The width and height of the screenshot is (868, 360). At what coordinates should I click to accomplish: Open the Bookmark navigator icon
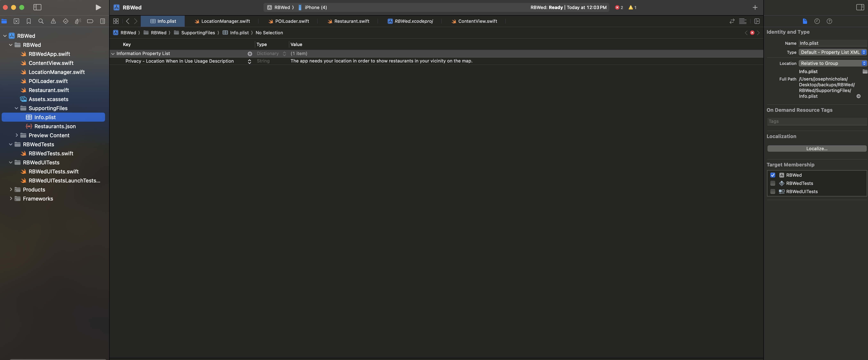tap(29, 21)
